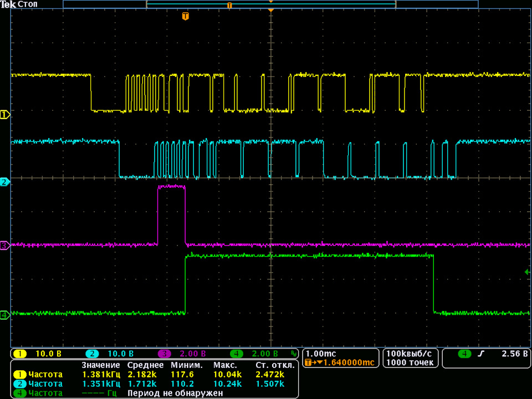Click the cyan channel 2 badge in the scale readout

(92, 354)
